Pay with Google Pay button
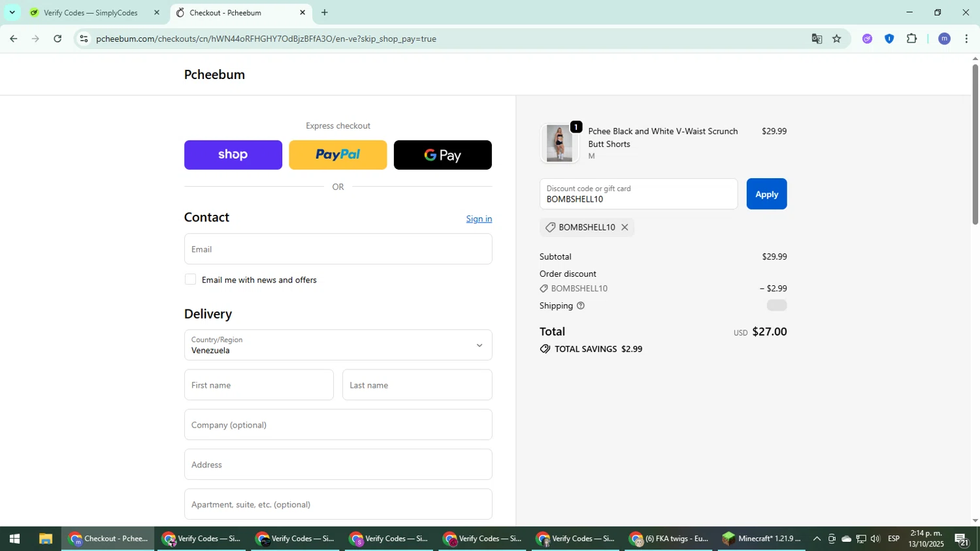 tap(443, 155)
